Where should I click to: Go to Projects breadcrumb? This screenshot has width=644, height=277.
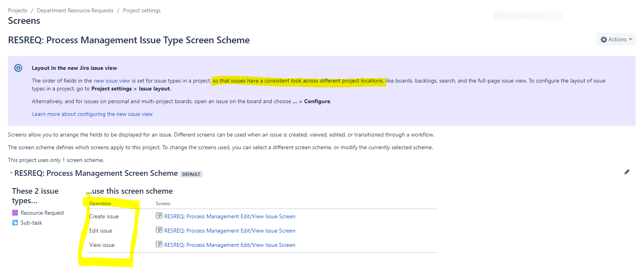pyautogui.click(x=17, y=10)
